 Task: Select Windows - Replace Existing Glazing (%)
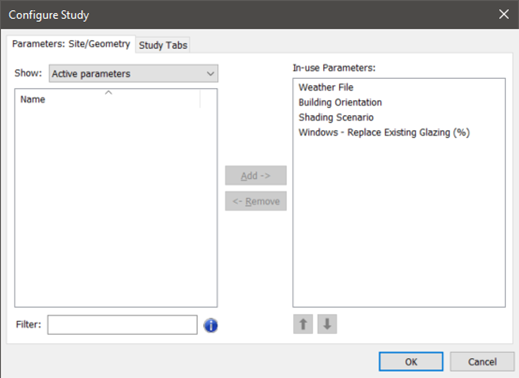[x=384, y=132]
